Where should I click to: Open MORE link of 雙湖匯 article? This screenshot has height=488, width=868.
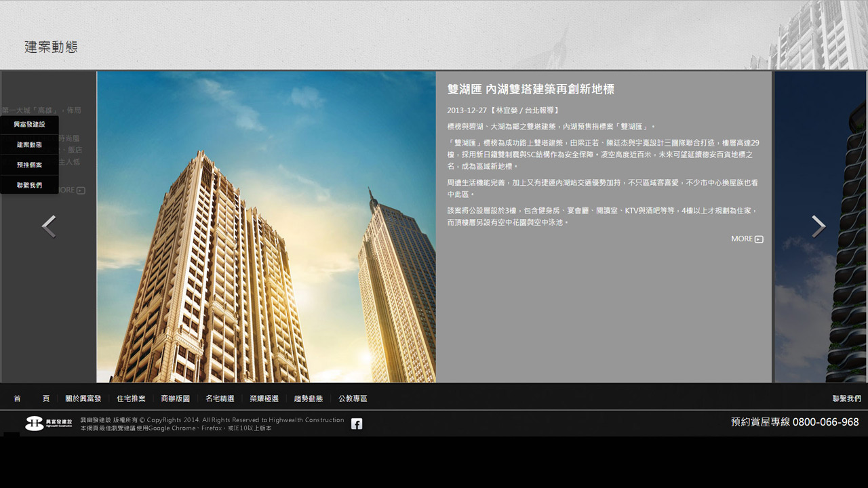(x=747, y=239)
